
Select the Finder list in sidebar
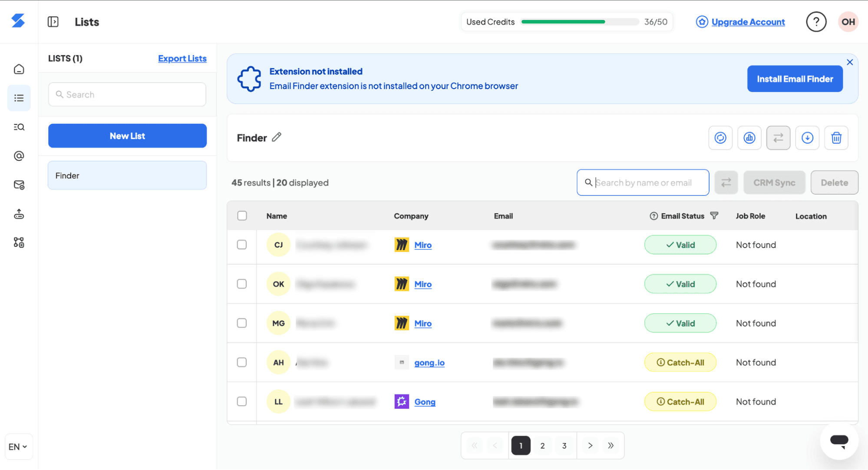click(127, 175)
